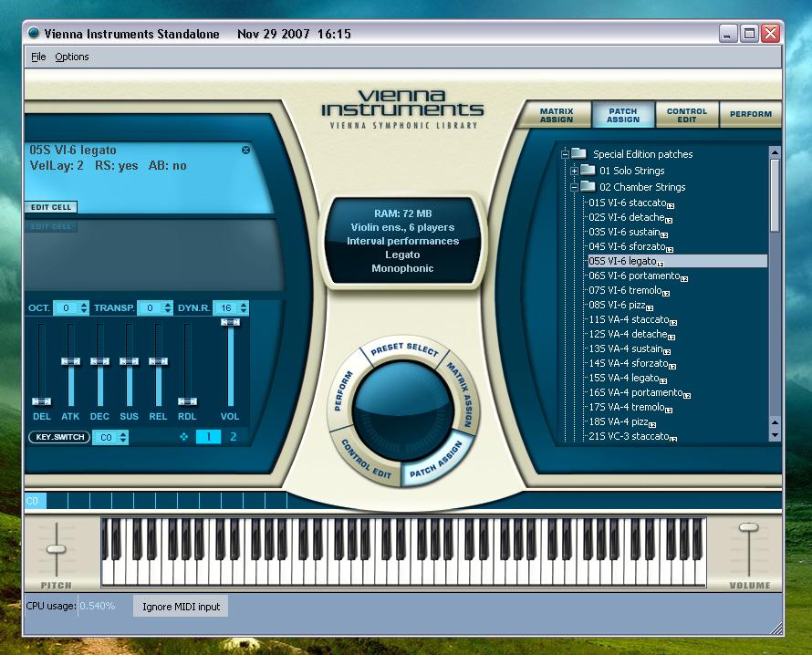812x655 pixels.
Task: Select patch 16S VA-4 portamento
Action: [x=639, y=392]
